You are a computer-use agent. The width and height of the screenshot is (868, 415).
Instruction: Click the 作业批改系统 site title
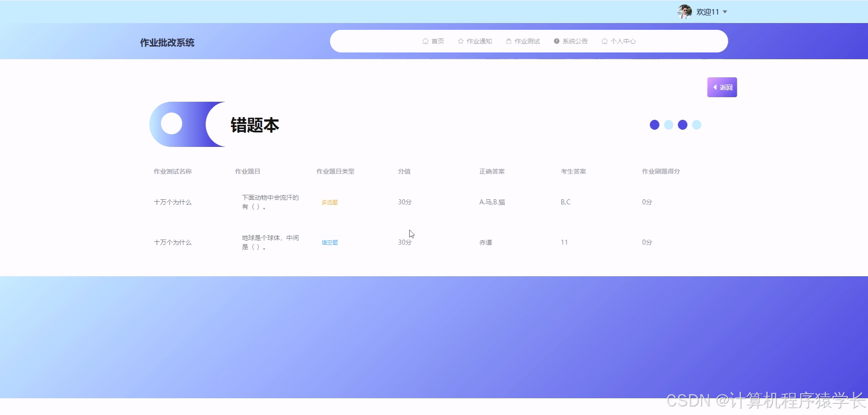pyautogui.click(x=167, y=42)
